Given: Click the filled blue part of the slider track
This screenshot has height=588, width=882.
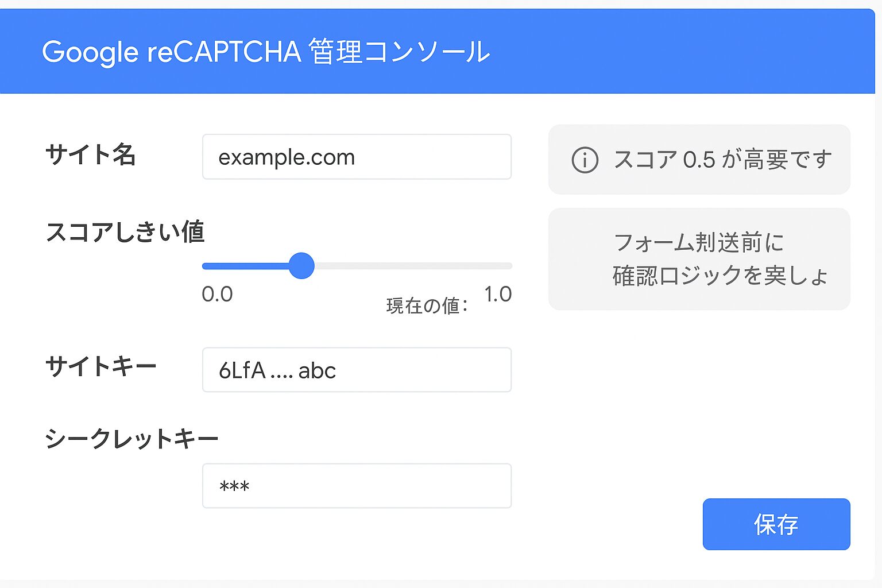Looking at the screenshot, I should click(x=245, y=266).
